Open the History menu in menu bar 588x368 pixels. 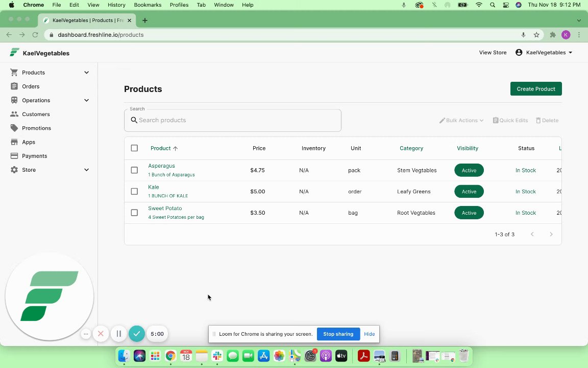(116, 5)
